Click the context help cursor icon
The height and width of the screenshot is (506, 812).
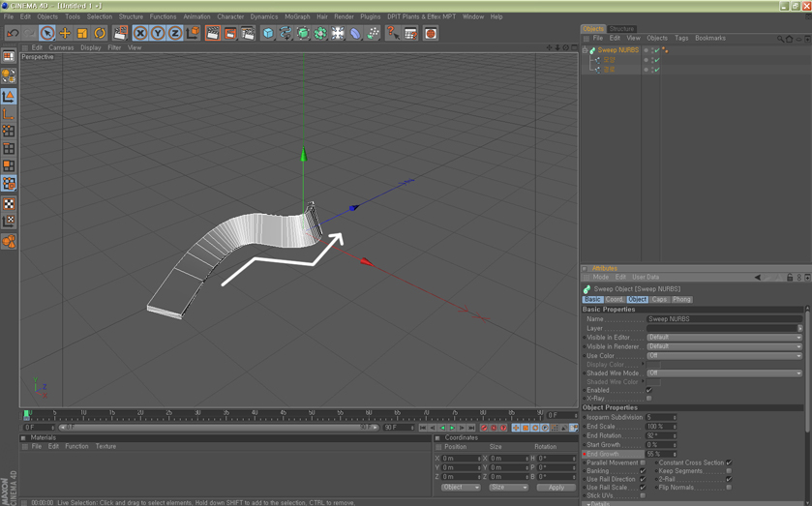click(393, 33)
